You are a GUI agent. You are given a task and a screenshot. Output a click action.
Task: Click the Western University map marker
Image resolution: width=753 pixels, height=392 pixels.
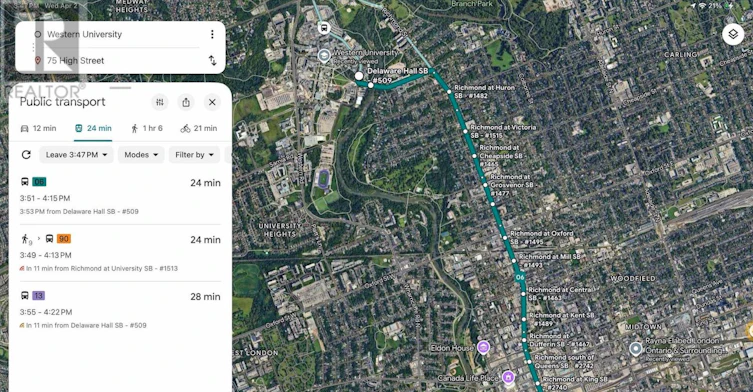(324, 56)
